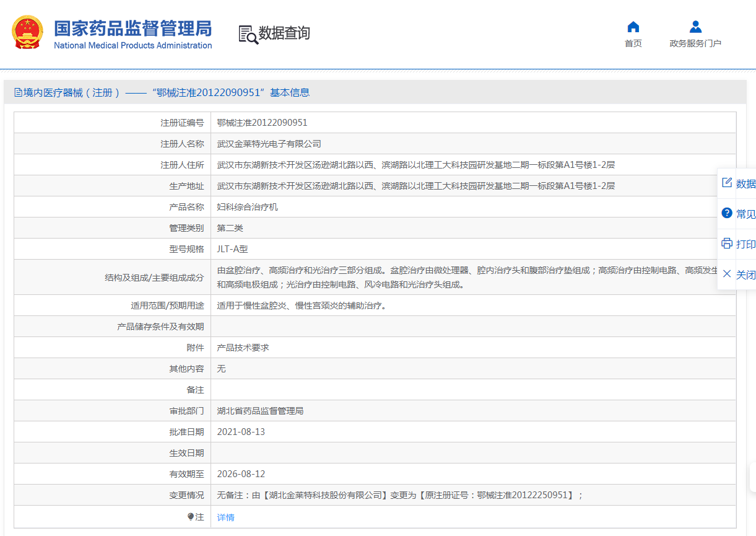756x536 pixels.
Task: Click the 政务服务门户 label
Action: coord(695,43)
